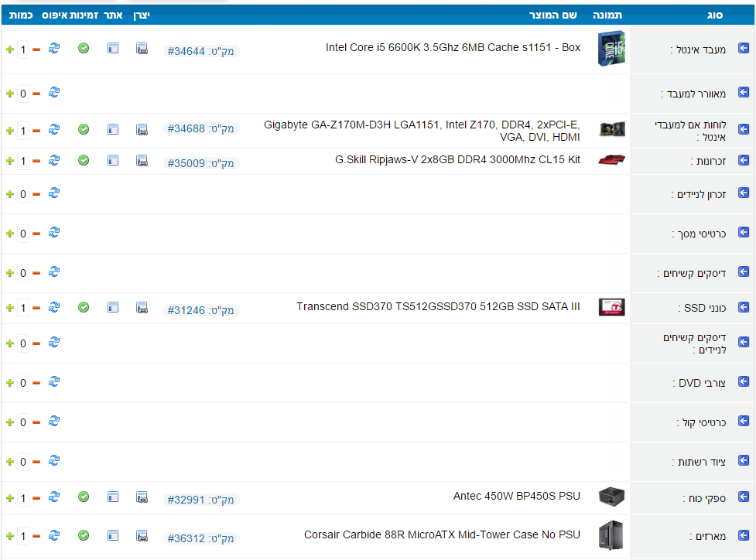756x560 pixels.
Task: Open category arrow for דיסקים קשיחים
Action: [x=744, y=271]
